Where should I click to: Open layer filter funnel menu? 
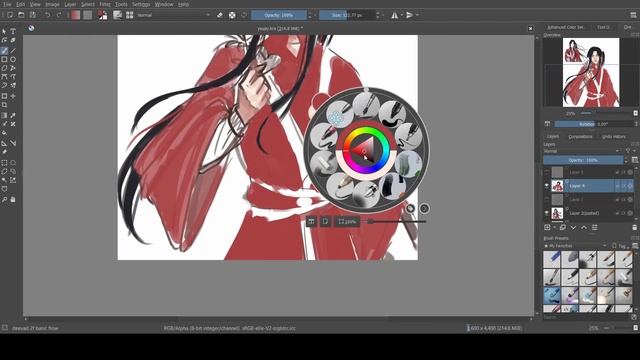629,151
